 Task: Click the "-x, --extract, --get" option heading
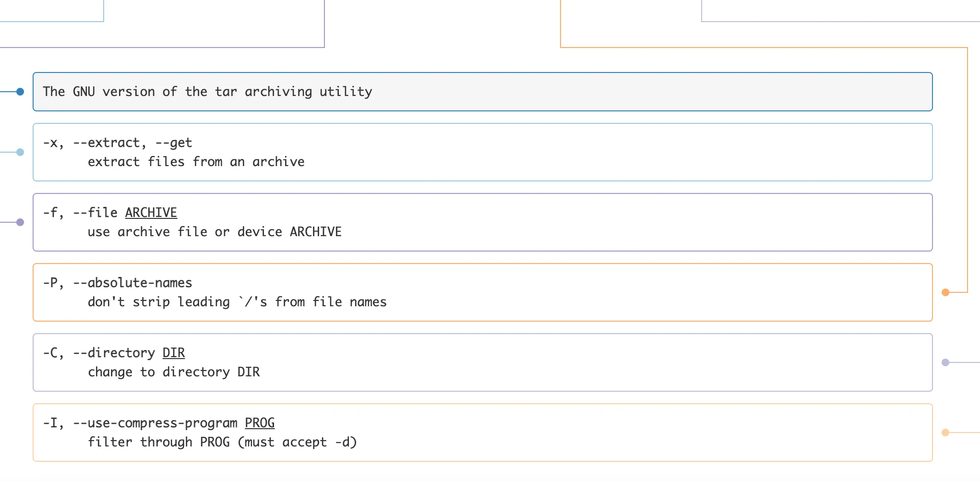117,143
